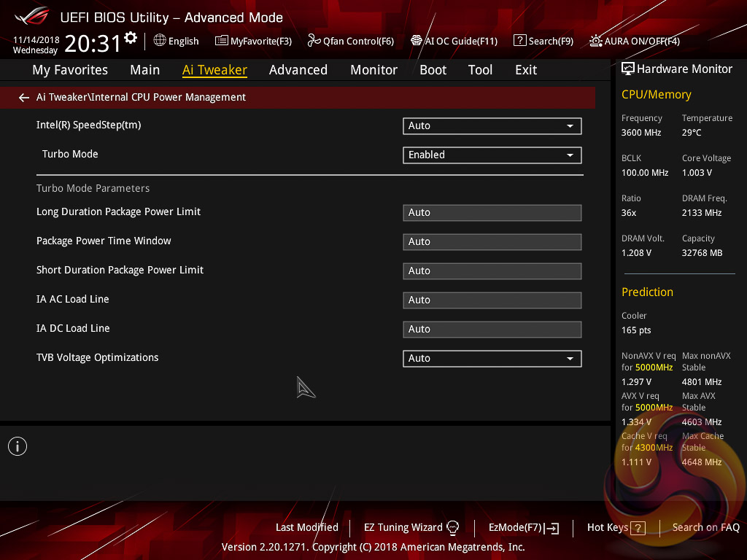The height and width of the screenshot is (560, 747).
Task: Open the Intel SpeedStep dropdown
Action: click(492, 126)
